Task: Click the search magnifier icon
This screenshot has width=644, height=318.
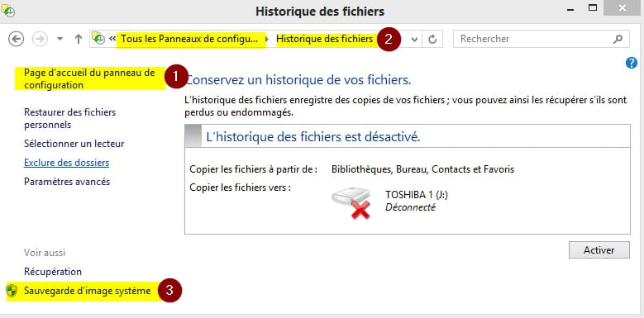Action: click(618, 39)
